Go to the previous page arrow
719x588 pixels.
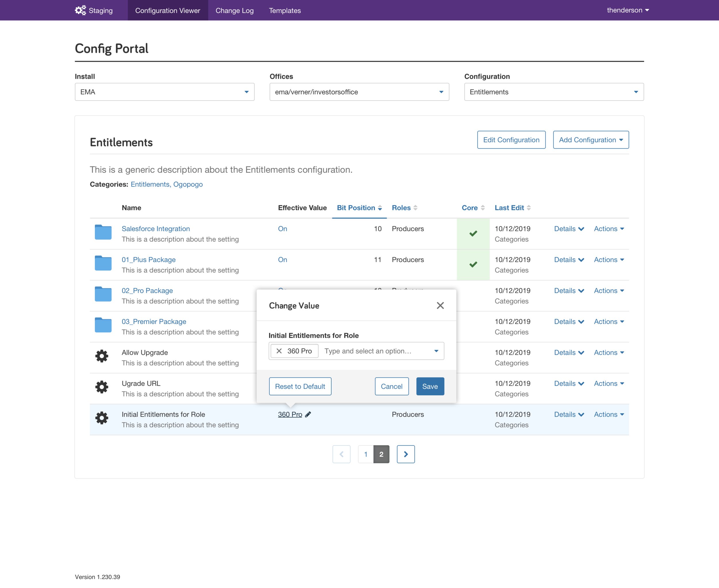click(342, 454)
